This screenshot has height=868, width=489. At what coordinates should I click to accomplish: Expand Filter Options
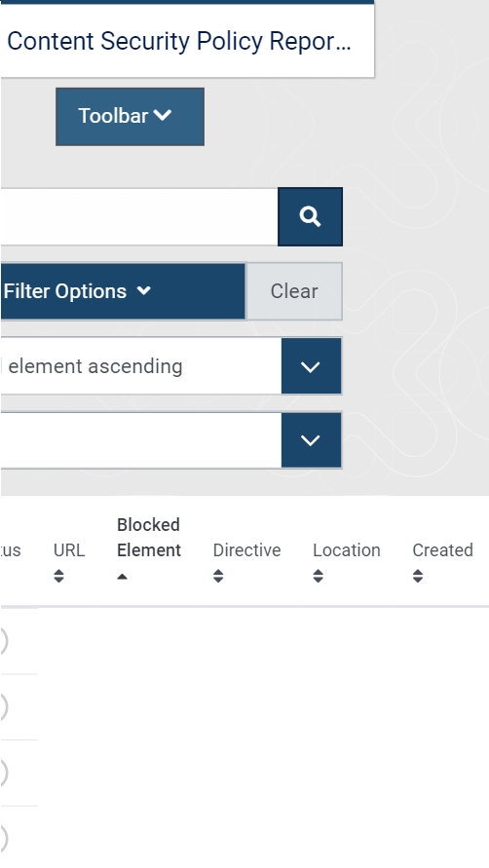tap(123, 291)
